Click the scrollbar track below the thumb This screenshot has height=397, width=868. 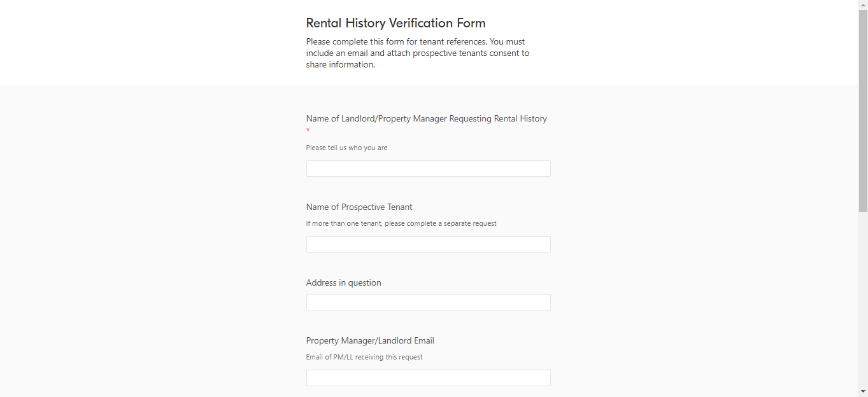(863, 299)
